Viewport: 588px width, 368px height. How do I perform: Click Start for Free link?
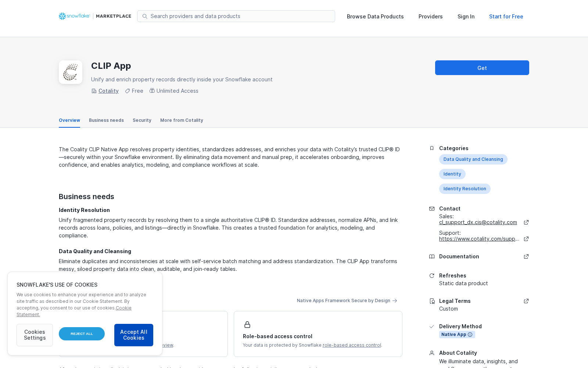point(506,17)
